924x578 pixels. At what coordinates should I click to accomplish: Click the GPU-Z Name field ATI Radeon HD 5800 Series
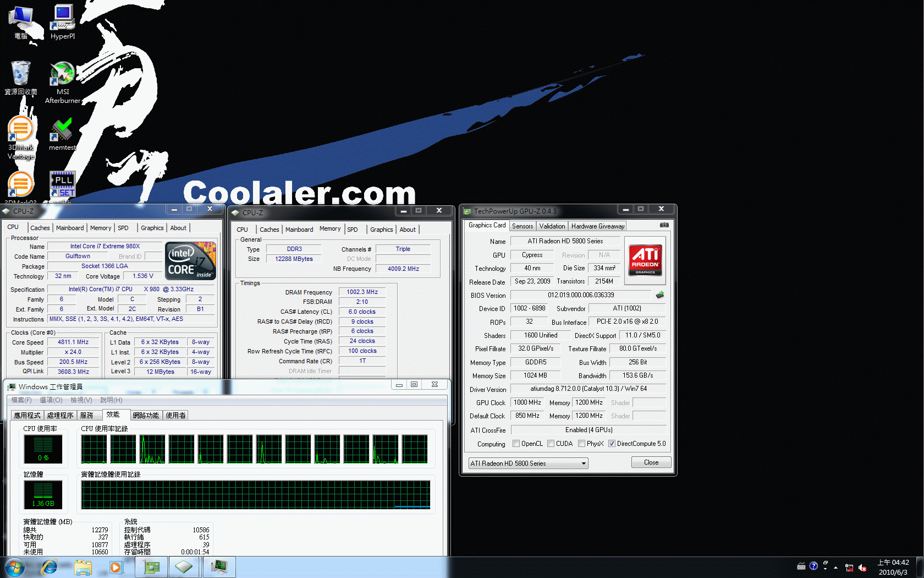point(565,241)
